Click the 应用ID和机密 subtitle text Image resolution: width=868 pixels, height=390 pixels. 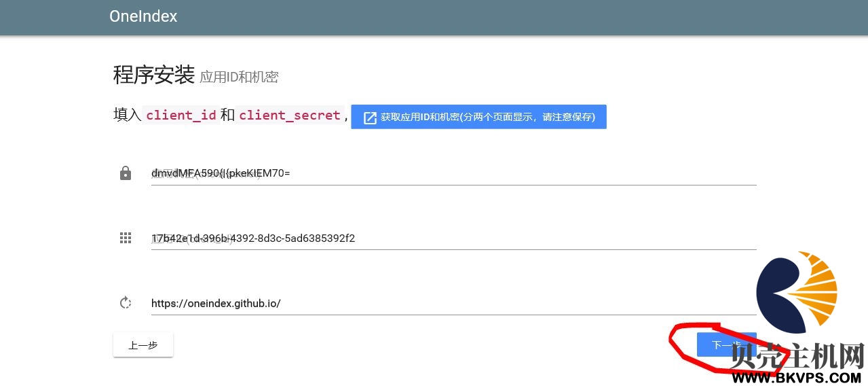point(239,77)
